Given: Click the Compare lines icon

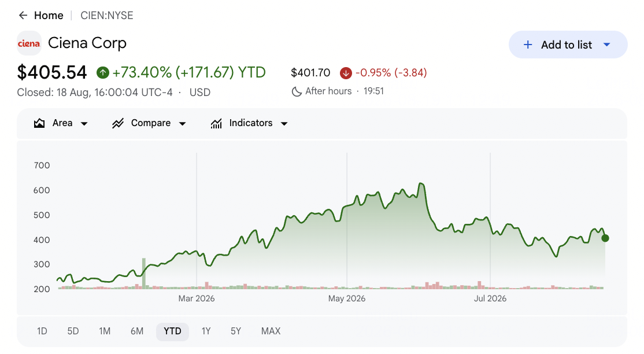Looking at the screenshot, I should (x=118, y=123).
